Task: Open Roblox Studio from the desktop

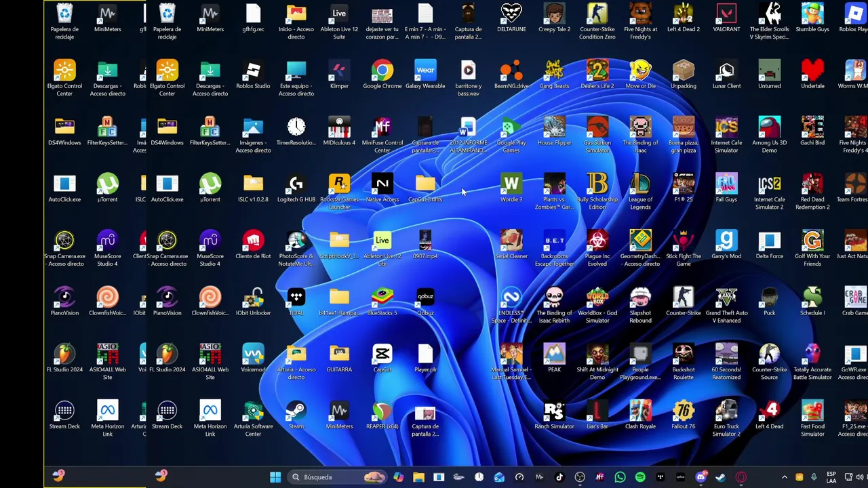Action: pyautogui.click(x=253, y=75)
